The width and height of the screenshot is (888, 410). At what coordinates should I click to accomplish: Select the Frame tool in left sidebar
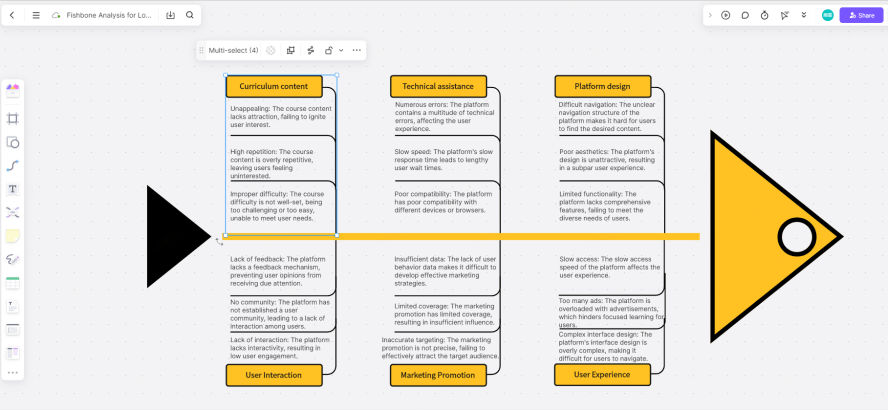[x=13, y=118]
